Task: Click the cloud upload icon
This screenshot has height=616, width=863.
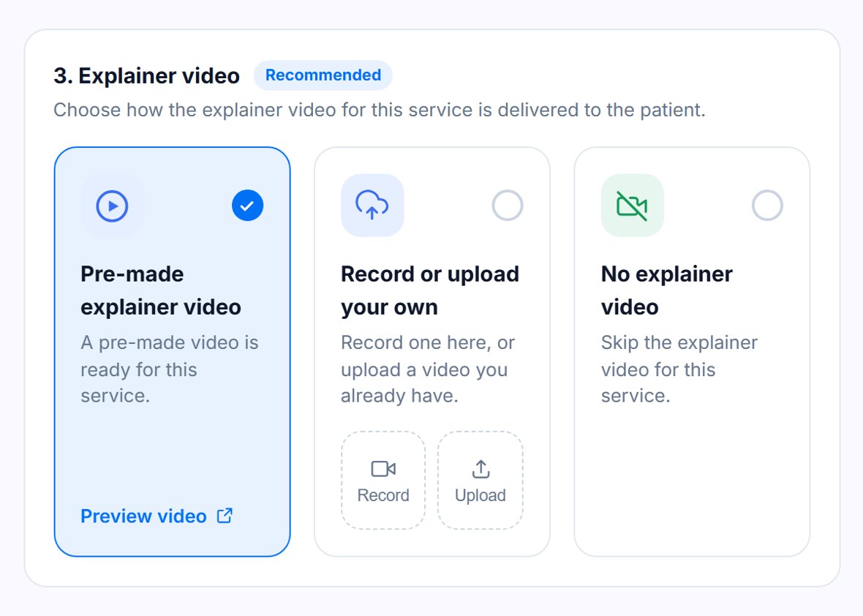Action: pos(372,206)
